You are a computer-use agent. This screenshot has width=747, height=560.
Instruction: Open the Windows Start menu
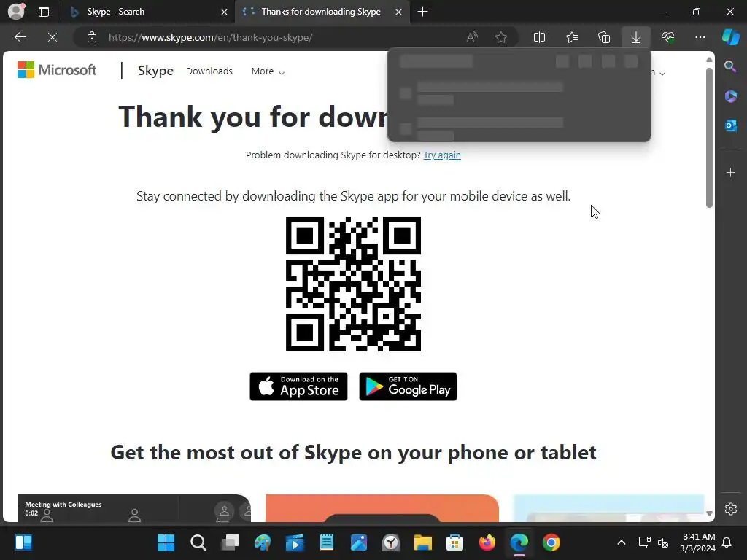tap(166, 542)
